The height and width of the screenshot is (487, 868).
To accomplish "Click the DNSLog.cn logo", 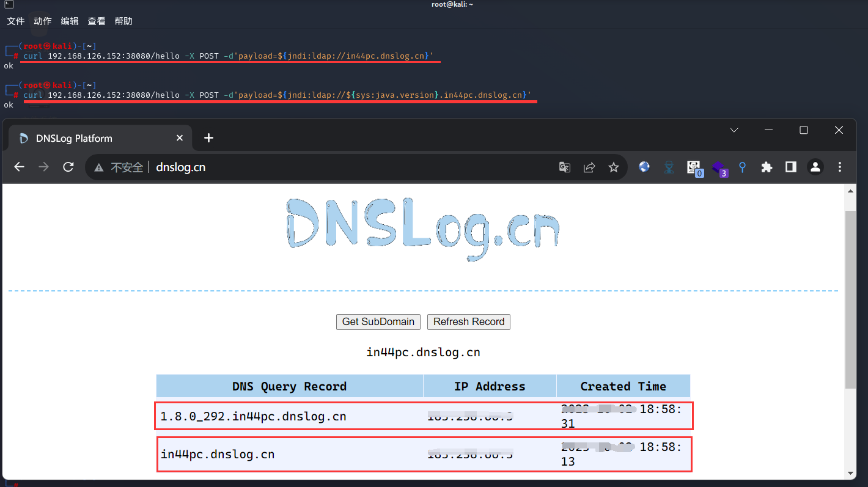I will [x=423, y=230].
